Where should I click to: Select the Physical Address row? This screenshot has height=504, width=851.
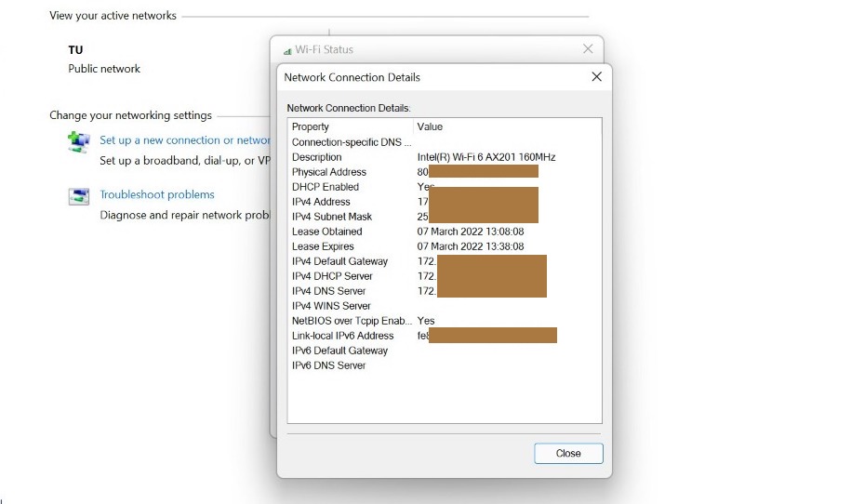click(329, 172)
